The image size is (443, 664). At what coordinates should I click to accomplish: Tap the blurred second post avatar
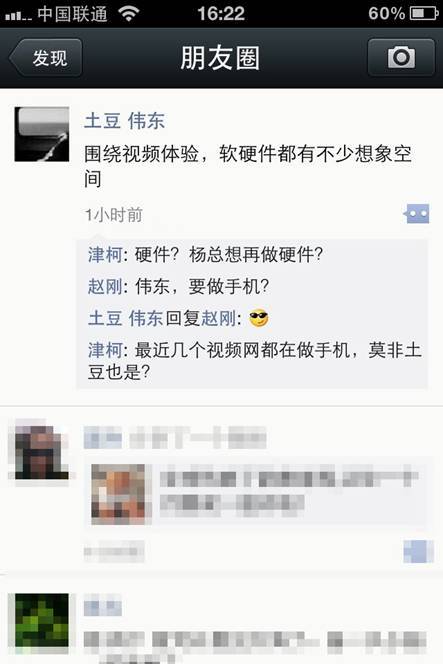41,452
